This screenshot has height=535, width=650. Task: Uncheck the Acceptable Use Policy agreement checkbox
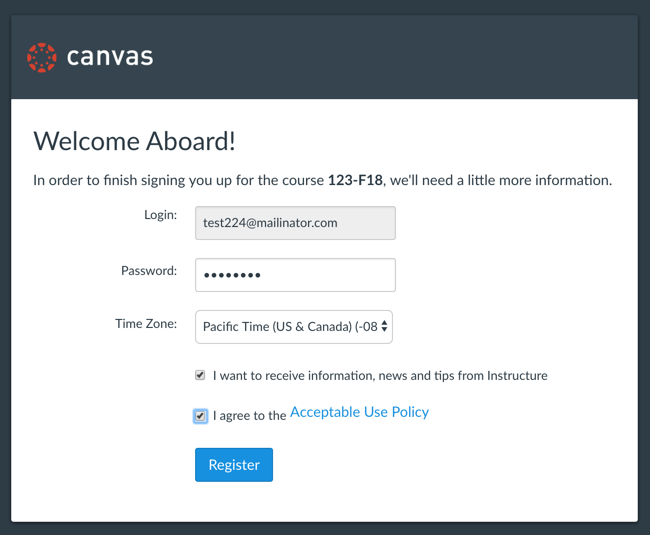click(200, 415)
